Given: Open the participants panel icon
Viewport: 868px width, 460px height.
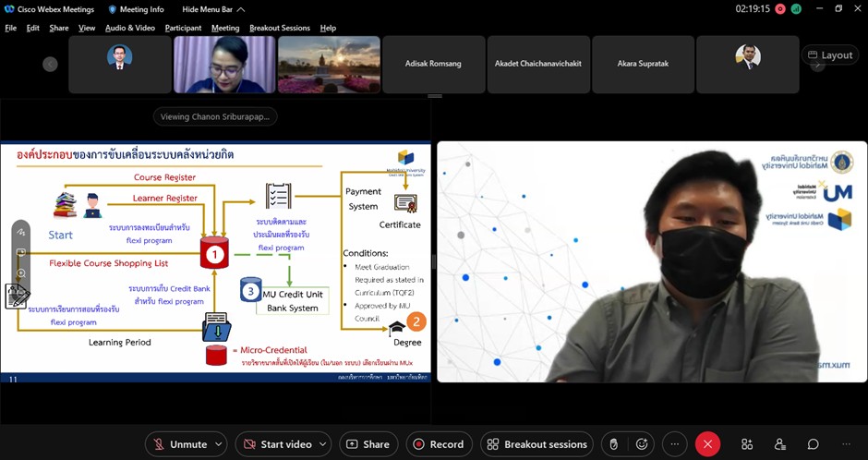Looking at the screenshot, I should 780,444.
